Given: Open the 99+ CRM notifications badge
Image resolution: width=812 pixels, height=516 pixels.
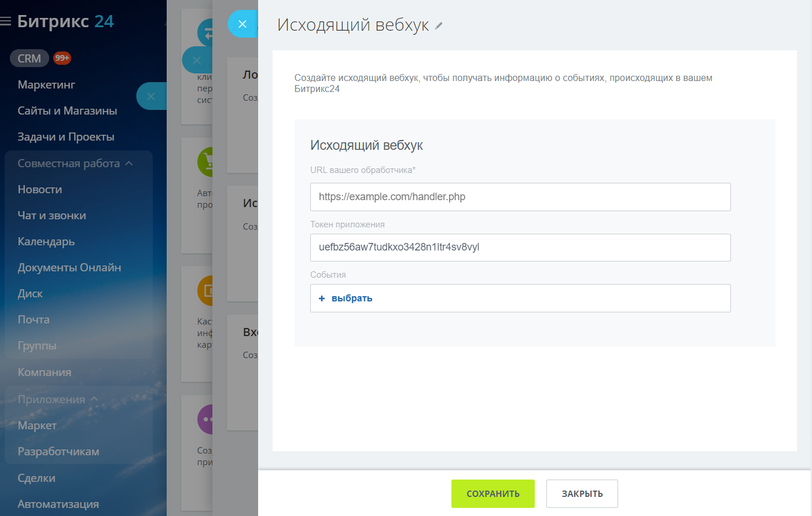Looking at the screenshot, I should (62, 58).
